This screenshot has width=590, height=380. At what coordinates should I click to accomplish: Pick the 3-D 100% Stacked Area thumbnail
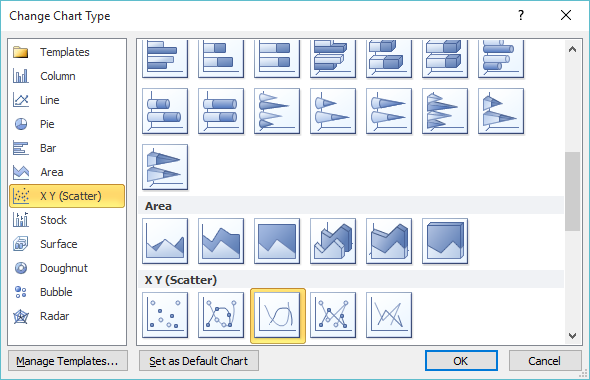pos(445,241)
